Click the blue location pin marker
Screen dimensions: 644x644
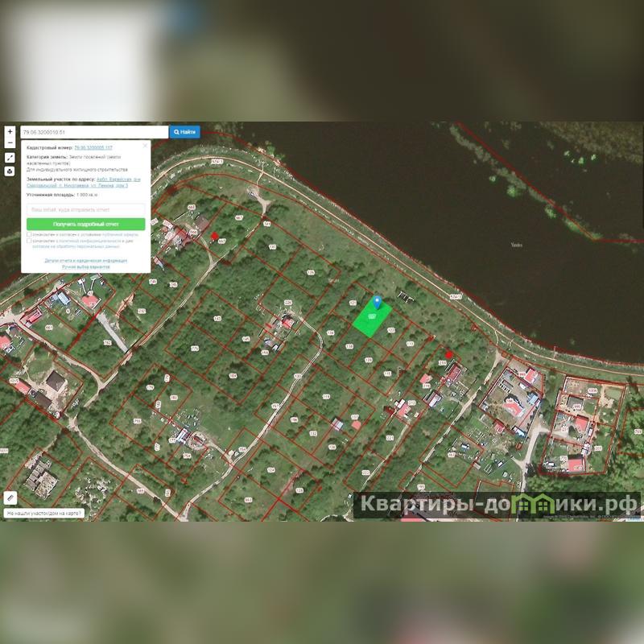click(x=377, y=303)
